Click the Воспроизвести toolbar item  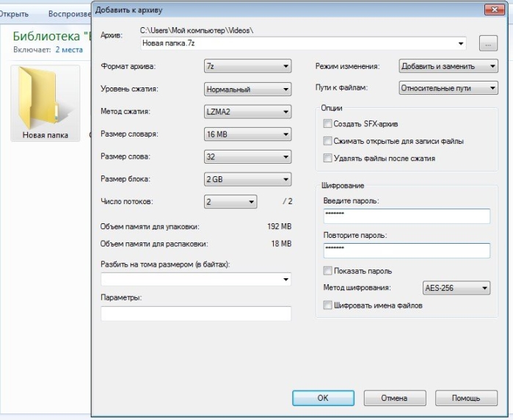pyautogui.click(x=70, y=14)
